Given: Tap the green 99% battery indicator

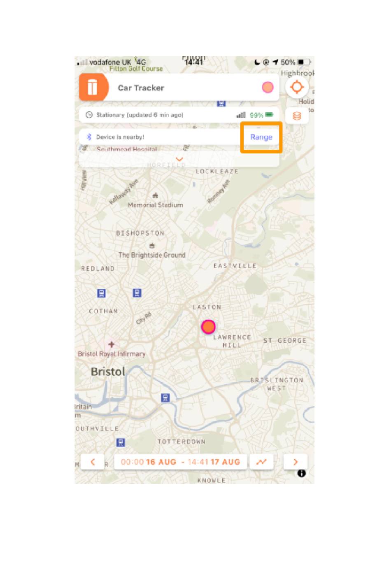Looking at the screenshot, I should click(261, 115).
